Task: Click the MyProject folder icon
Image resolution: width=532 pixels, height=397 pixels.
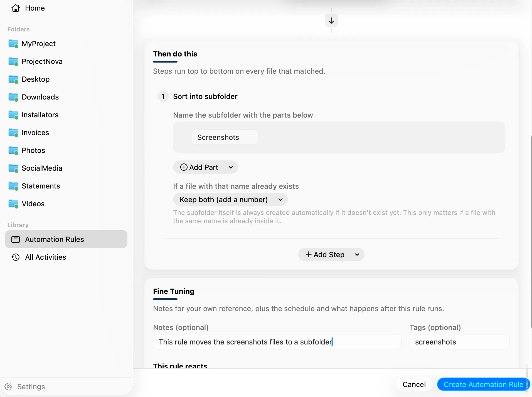Action: pos(13,44)
